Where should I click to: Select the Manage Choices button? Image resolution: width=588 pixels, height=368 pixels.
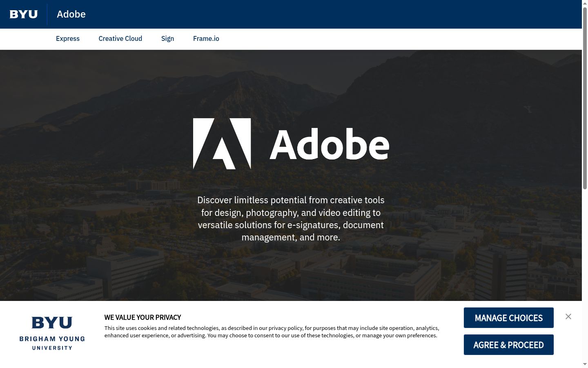pos(509,318)
